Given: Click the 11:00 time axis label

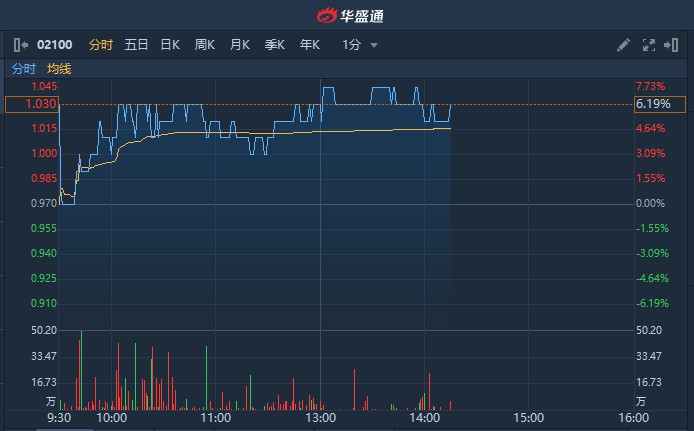Looking at the screenshot, I should (216, 418).
